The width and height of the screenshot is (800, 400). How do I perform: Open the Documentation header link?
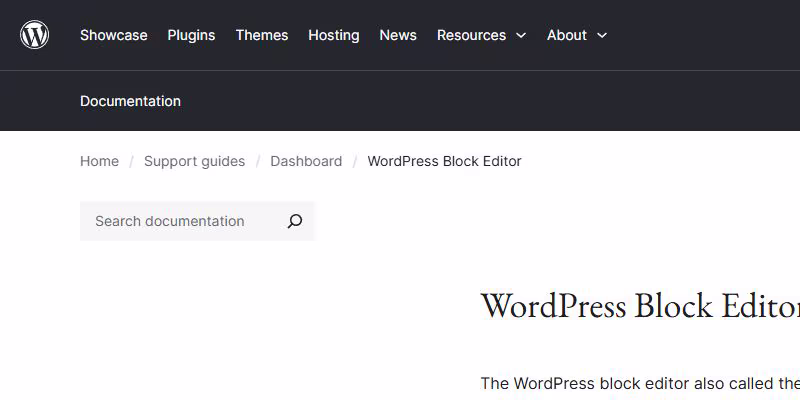tap(130, 101)
